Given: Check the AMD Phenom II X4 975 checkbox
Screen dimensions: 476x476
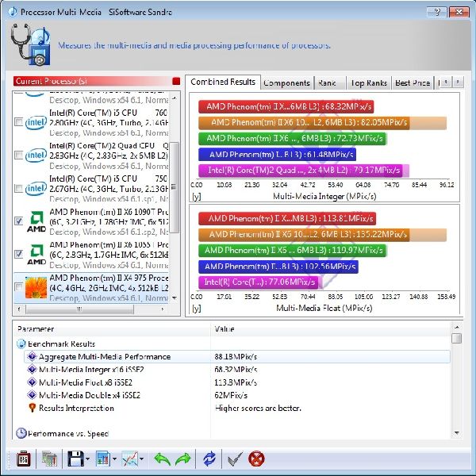Looking at the screenshot, I should tap(18, 287).
